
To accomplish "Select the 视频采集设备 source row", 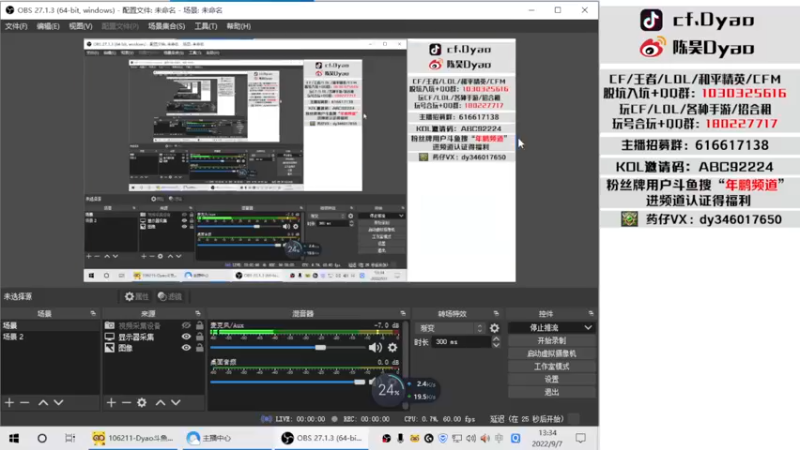I will [154, 326].
